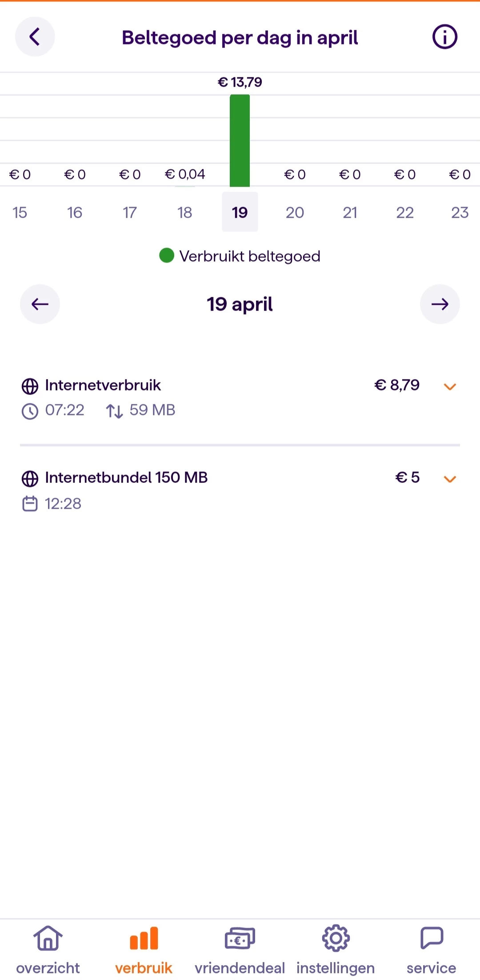Select day 23 in the chart
The width and height of the screenshot is (480, 980).
(460, 212)
